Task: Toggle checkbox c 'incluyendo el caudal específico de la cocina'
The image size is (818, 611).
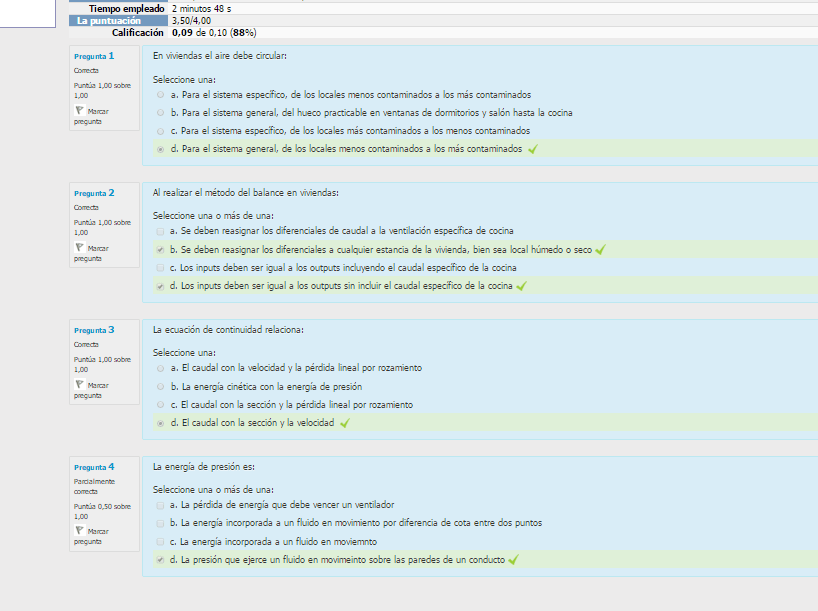Action: [161, 268]
